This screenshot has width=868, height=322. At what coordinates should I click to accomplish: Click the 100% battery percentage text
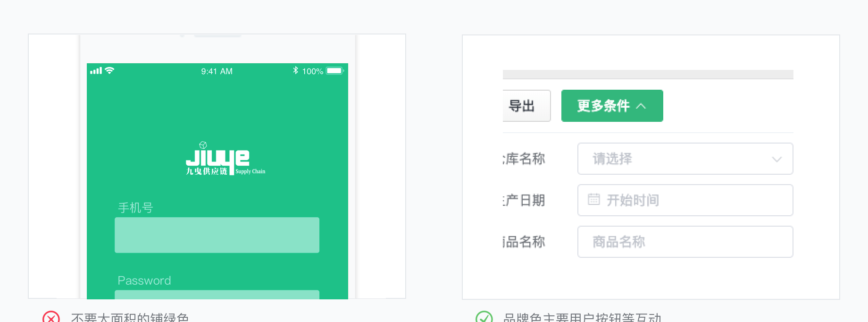point(312,71)
